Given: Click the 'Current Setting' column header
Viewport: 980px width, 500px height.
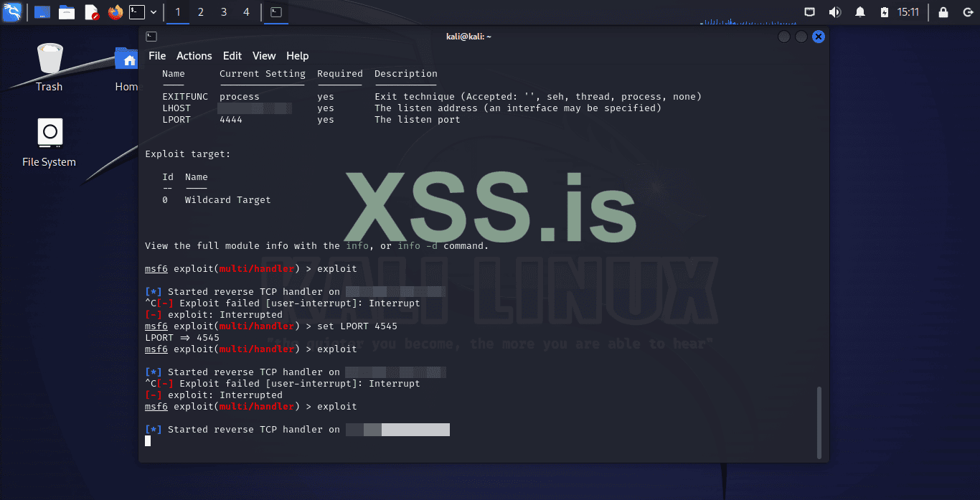Looking at the screenshot, I should (263, 73).
